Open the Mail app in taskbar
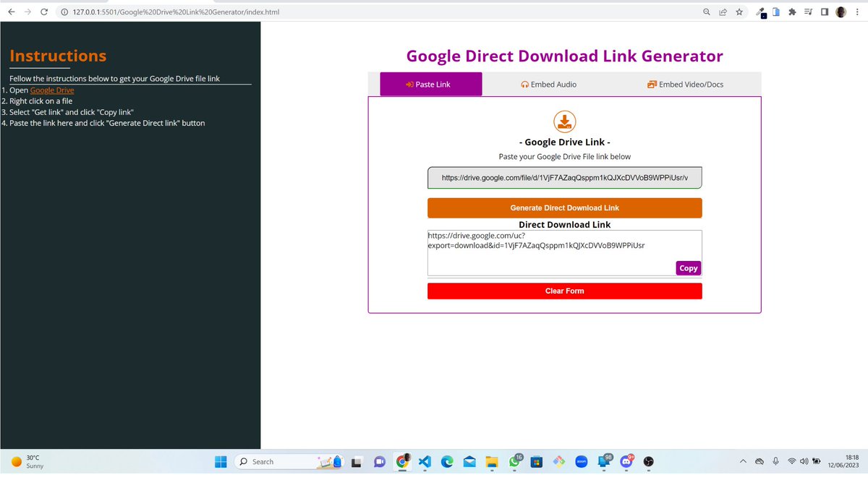The image size is (868, 488). point(469,462)
